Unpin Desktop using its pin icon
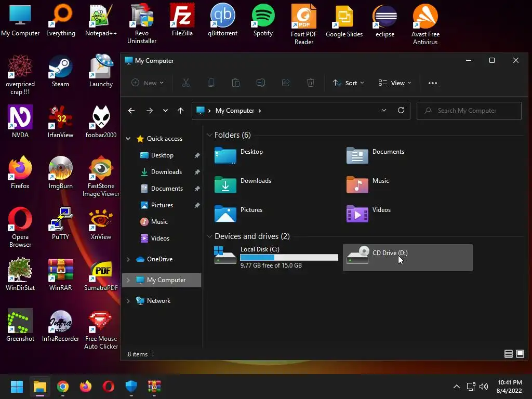This screenshot has height=399, width=532. 197,155
